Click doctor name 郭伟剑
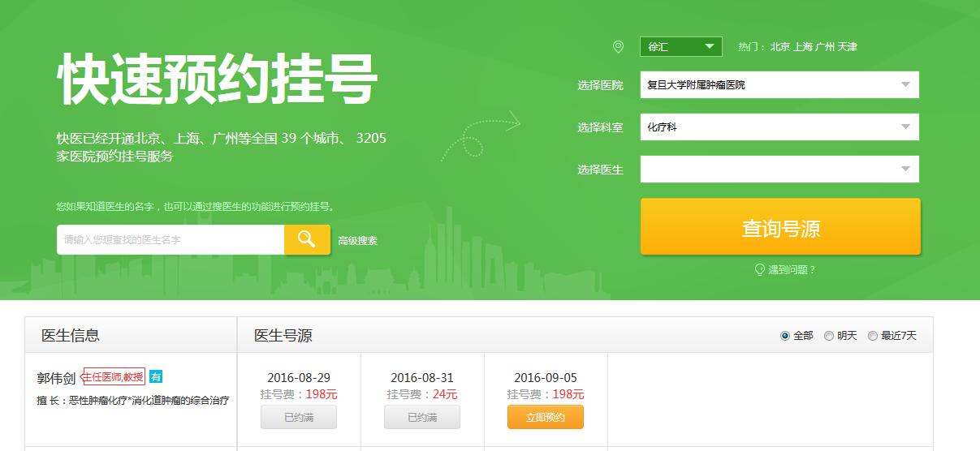Screen dimensions: 980x451 56,378
